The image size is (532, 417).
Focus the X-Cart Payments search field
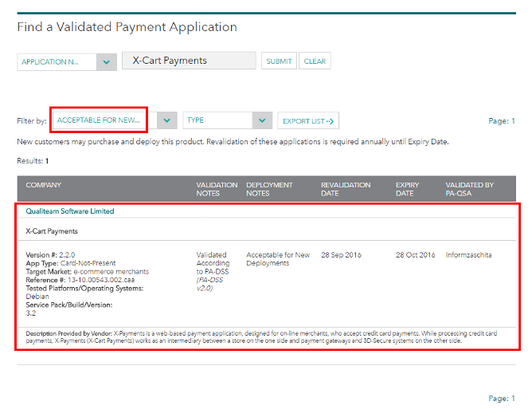pyautogui.click(x=189, y=61)
